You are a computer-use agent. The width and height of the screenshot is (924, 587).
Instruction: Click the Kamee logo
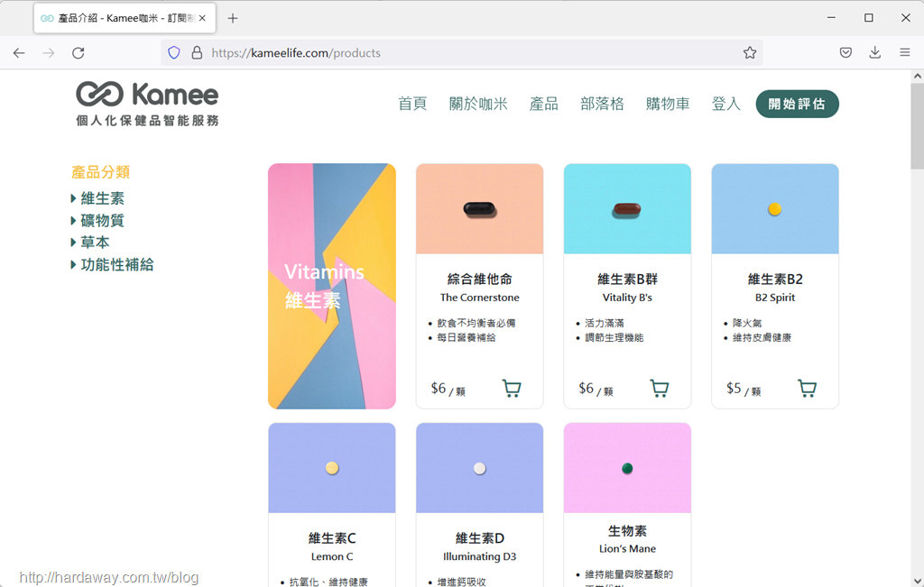point(147,104)
